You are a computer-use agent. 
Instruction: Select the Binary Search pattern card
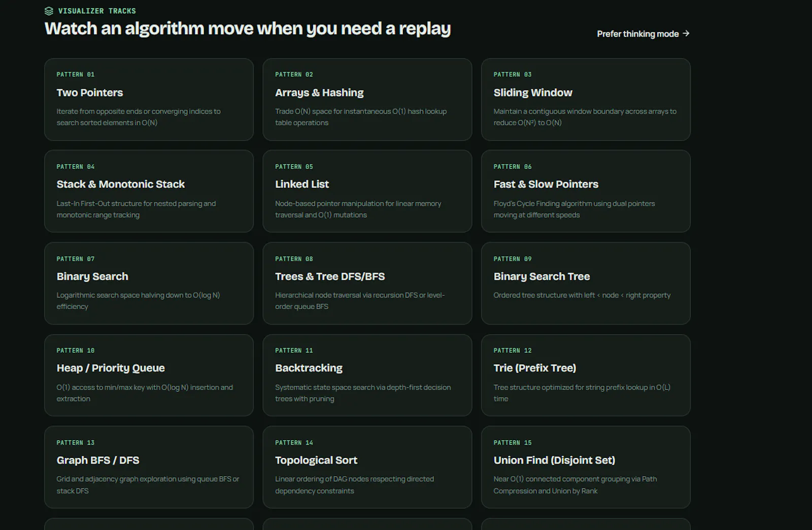149,283
